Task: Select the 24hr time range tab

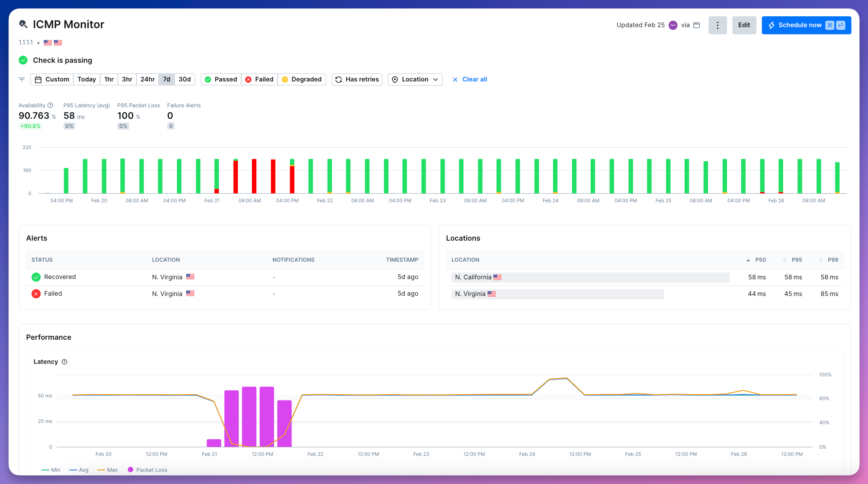Action: (147, 79)
